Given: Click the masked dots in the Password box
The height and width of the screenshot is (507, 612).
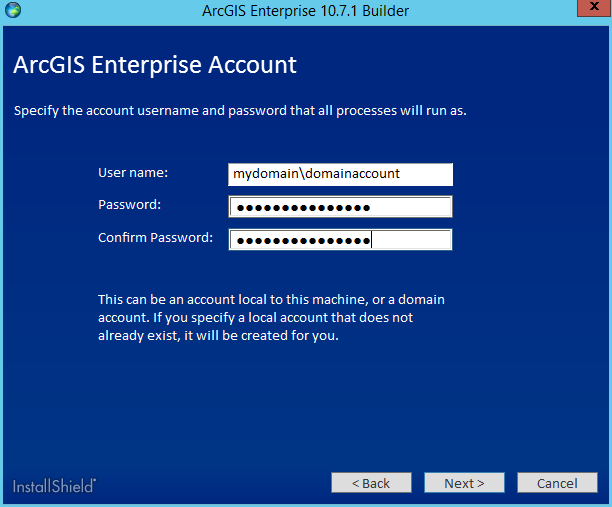Looking at the screenshot, I should click(300, 208).
